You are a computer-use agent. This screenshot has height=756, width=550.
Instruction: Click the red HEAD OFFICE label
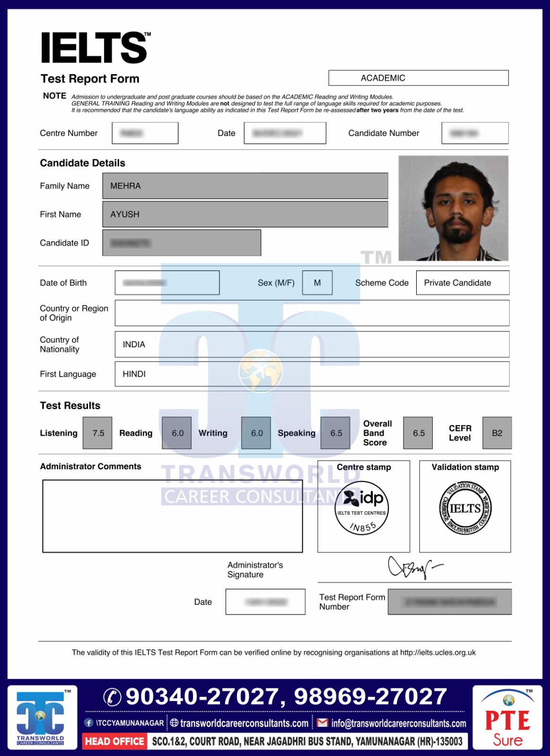[x=114, y=741]
